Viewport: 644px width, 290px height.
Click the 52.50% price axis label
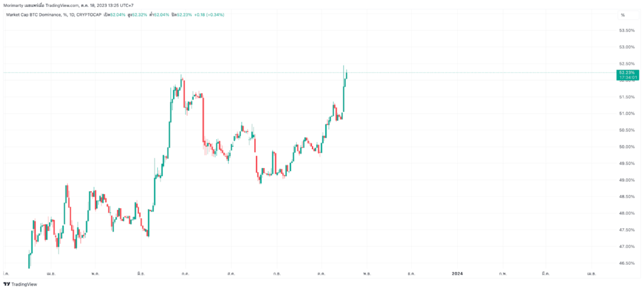point(627,64)
